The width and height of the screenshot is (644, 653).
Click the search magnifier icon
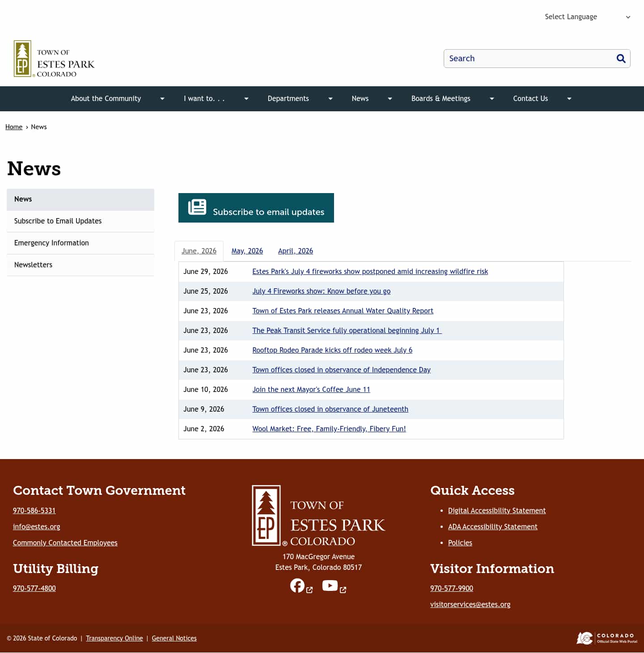coord(621,59)
